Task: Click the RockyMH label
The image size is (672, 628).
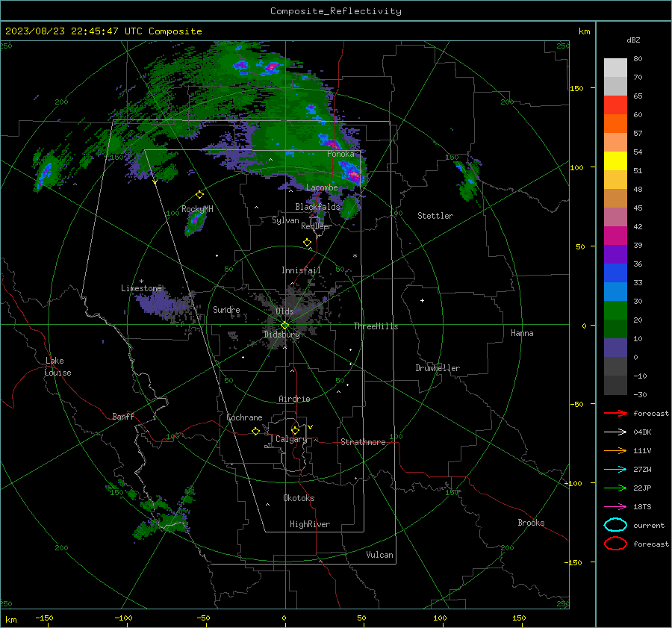Action: (197, 209)
